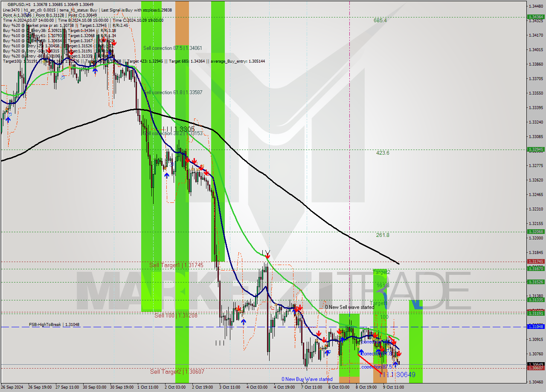Click the 1.30760 price axis value

(536, 354)
